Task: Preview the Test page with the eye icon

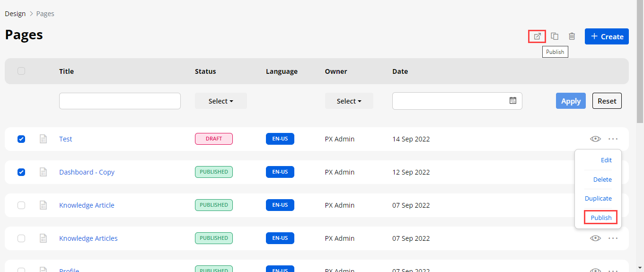Action: coord(595,139)
